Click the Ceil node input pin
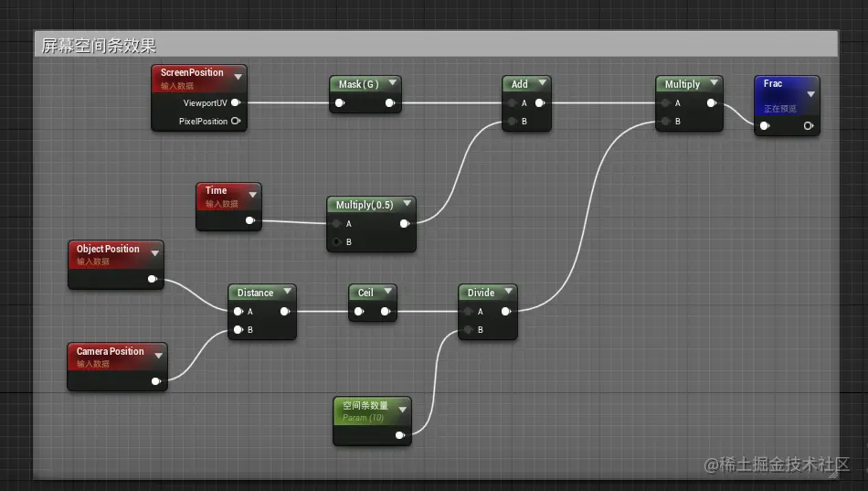The image size is (868, 491). (x=359, y=312)
